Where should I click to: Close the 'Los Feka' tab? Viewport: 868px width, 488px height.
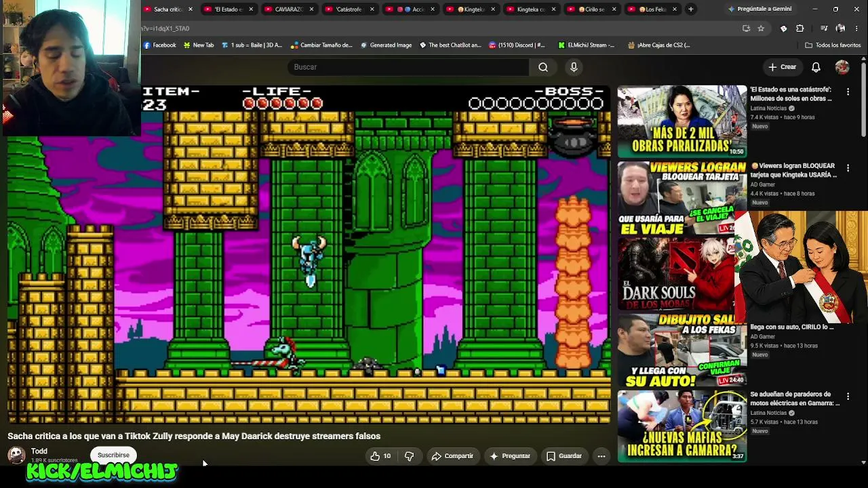(x=675, y=9)
